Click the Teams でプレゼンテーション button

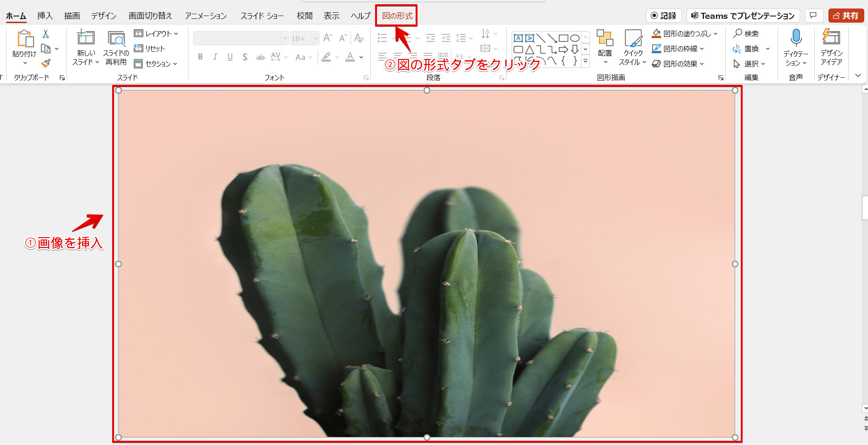point(743,15)
